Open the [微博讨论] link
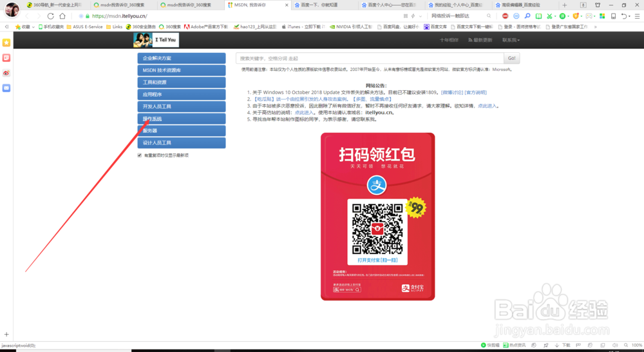 click(x=452, y=93)
